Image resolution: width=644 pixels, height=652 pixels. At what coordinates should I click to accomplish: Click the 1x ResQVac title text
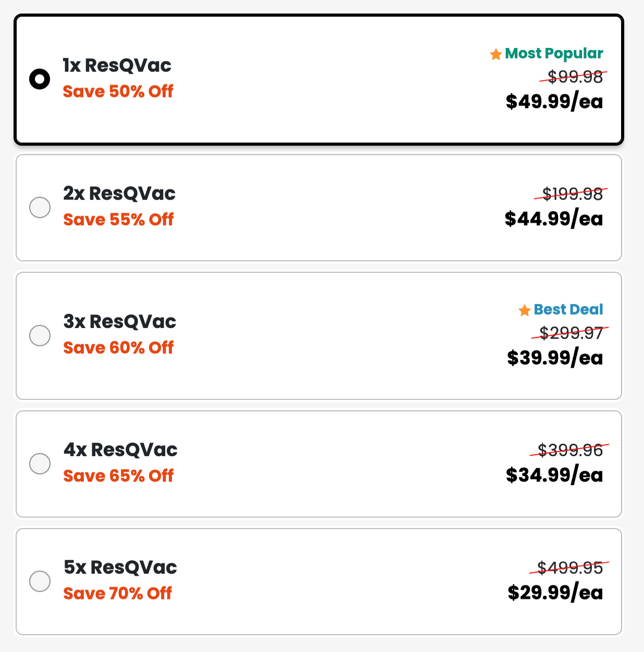tap(117, 66)
